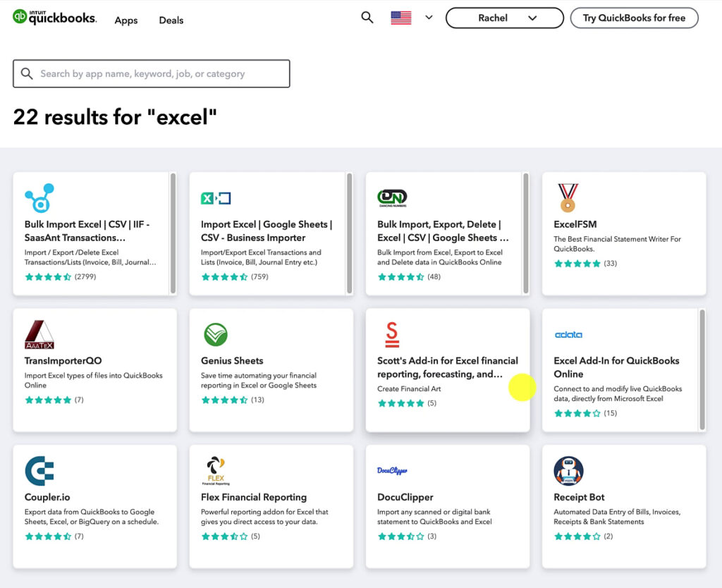Viewport: 722px width, 588px height.
Task: Click the Dancing Numbers logo
Action: 391,197
